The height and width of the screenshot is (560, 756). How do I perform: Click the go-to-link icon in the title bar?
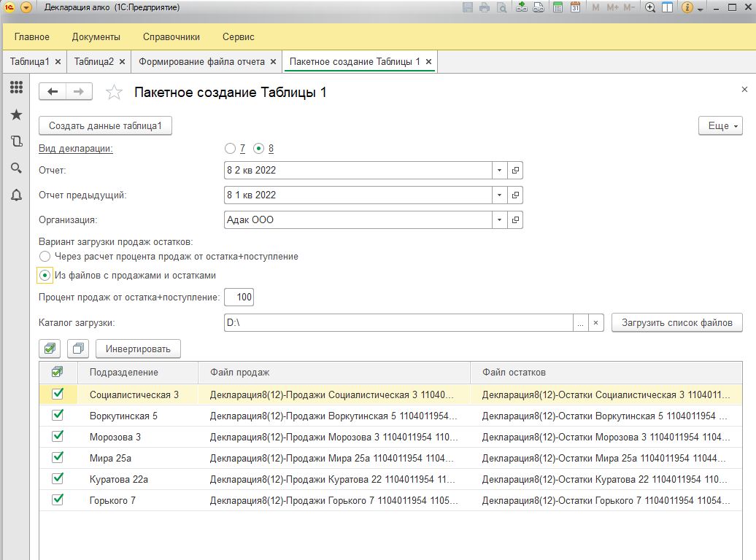point(539,7)
